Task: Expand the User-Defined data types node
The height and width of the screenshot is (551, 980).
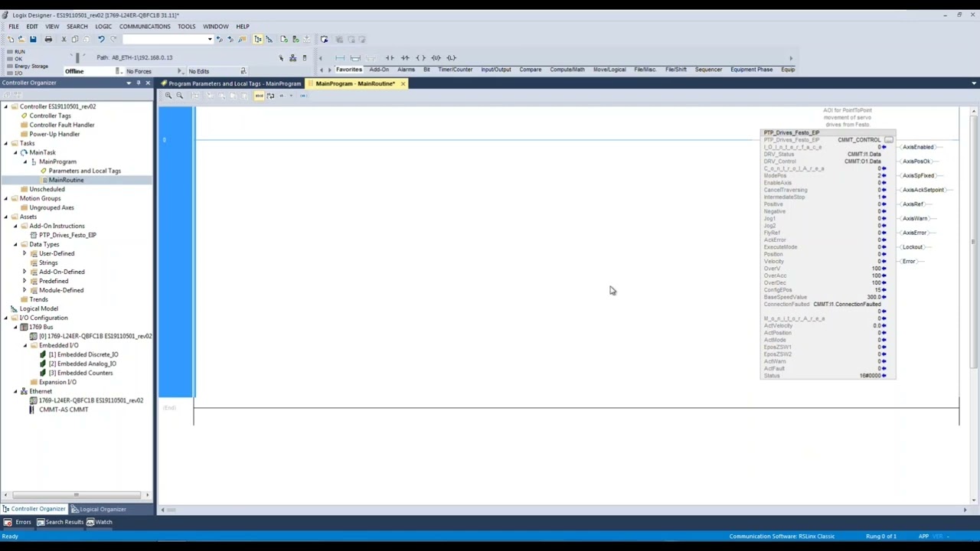Action: tap(24, 253)
